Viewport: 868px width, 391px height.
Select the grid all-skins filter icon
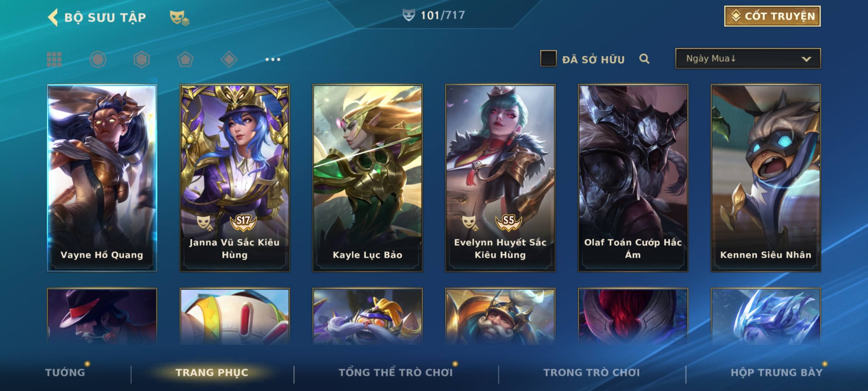click(54, 59)
